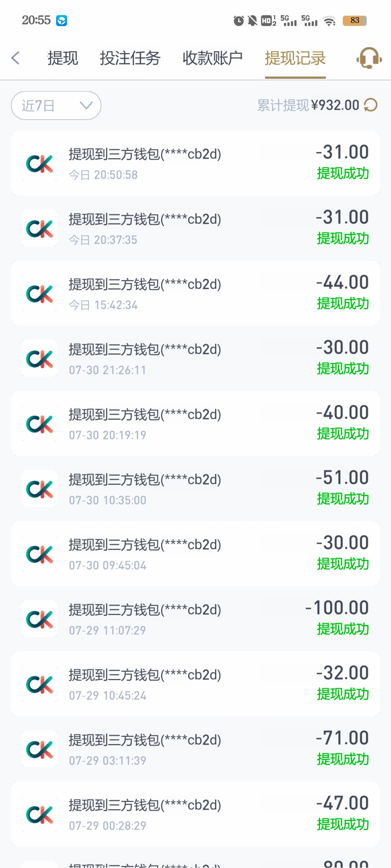The image size is (391, 868).
Task: Open the 07-30 21:26:11 withdrawal record
Action: (195, 359)
